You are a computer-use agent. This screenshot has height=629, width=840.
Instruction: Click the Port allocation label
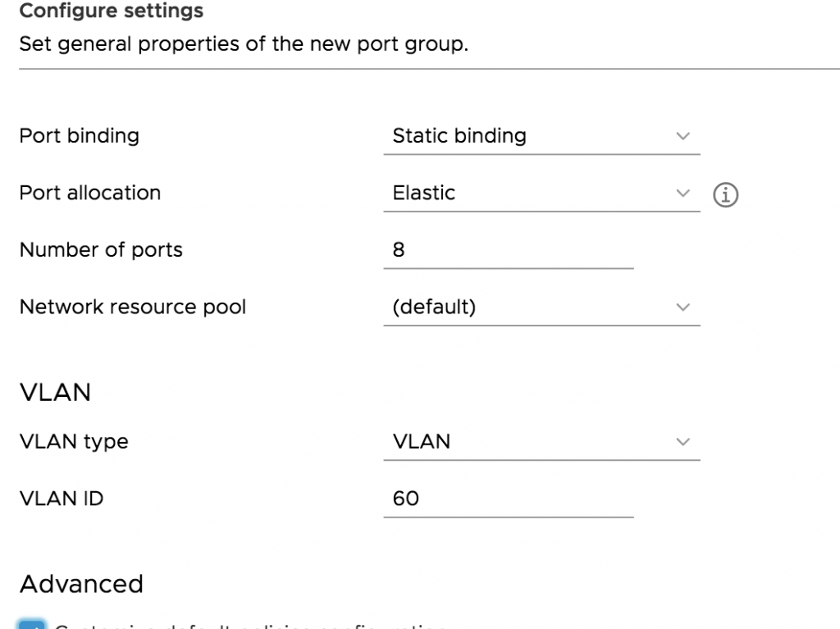tap(90, 193)
